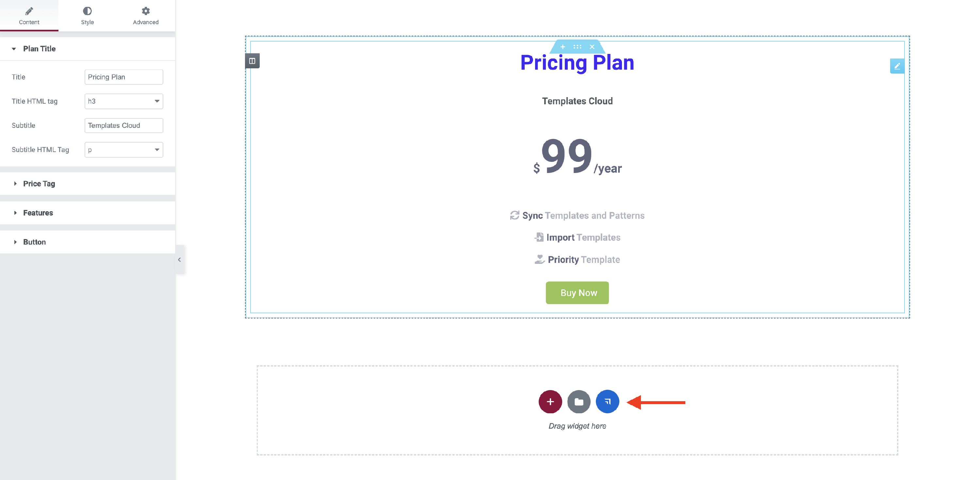Click the green Buy Now button

click(x=577, y=293)
